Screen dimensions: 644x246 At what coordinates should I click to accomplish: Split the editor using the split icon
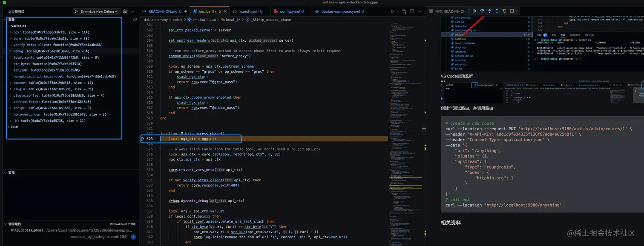(412, 11)
